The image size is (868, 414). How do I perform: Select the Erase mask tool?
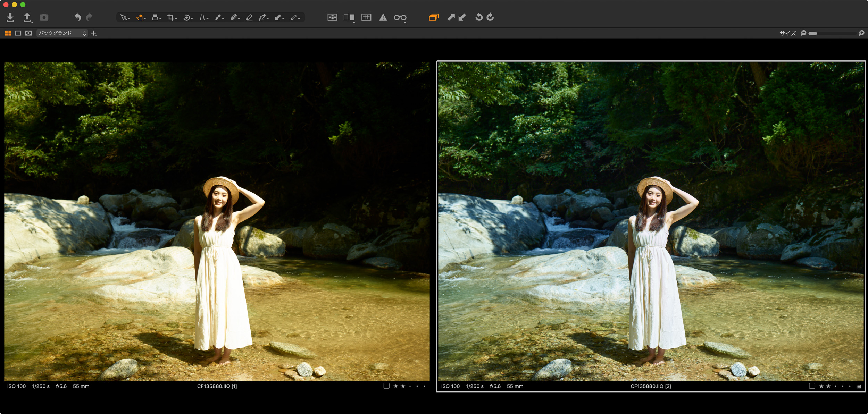coord(249,17)
